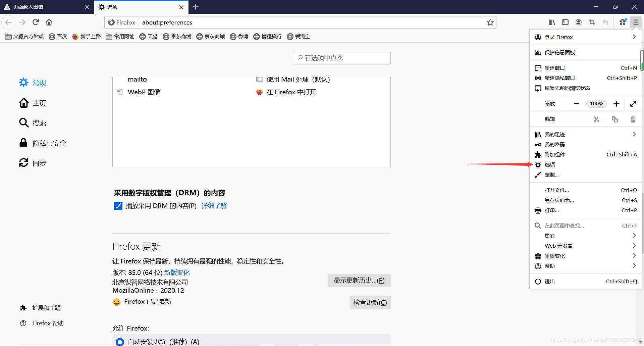Viewport: 644px width, 346px height.
Task: Click the screenshot crop toolbar icon
Action: click(592, 22)
